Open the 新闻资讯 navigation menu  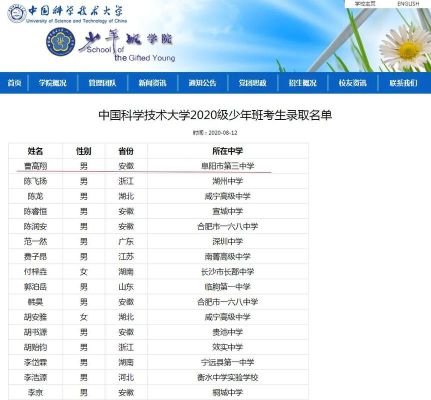tap(152, 83)
